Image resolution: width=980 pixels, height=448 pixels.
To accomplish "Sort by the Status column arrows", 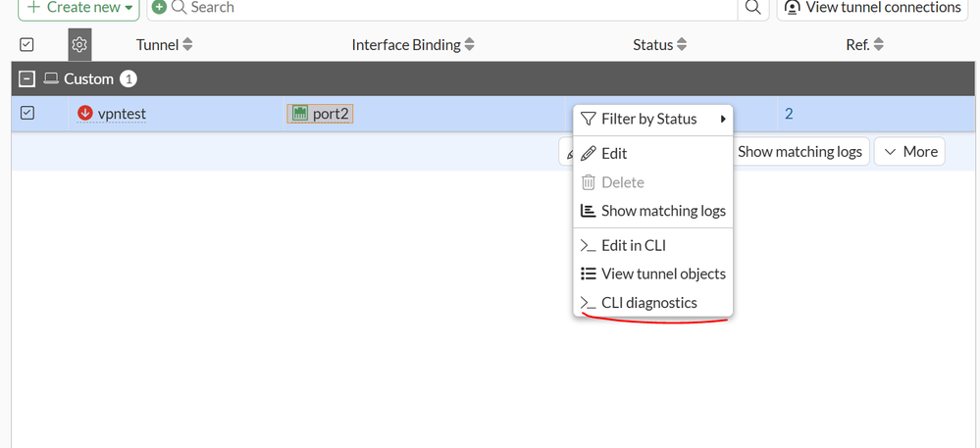I will pyautogui.click(x=682, y=45).
